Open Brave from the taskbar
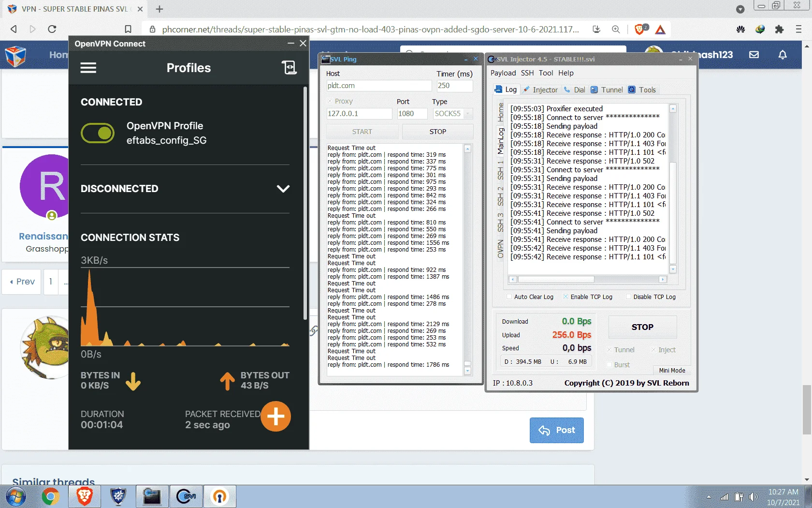 (84, 496)
